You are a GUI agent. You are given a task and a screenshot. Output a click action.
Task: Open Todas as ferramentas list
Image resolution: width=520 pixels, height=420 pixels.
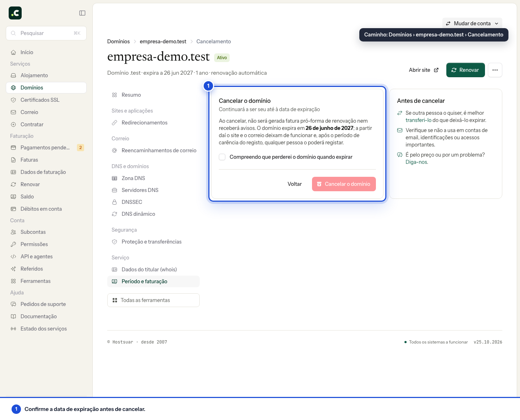pos(153,300)
